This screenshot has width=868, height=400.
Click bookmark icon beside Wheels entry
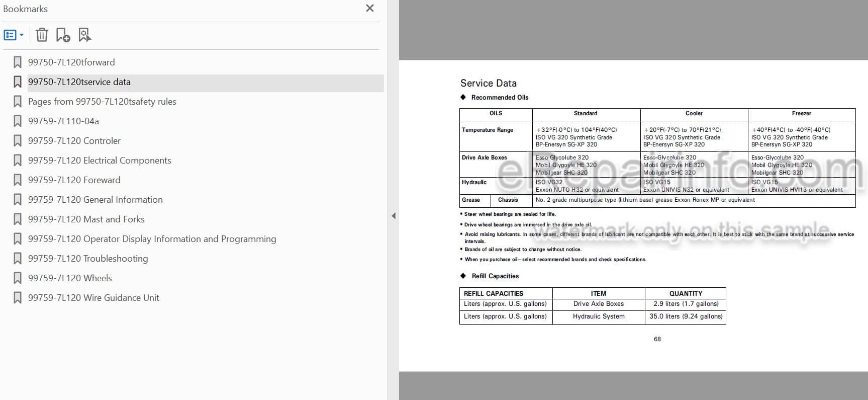(18, 278)
